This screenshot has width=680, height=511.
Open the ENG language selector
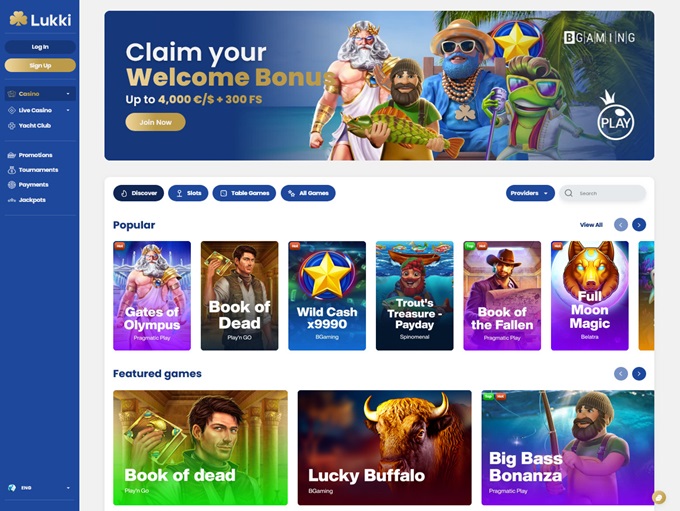(40, 488)
